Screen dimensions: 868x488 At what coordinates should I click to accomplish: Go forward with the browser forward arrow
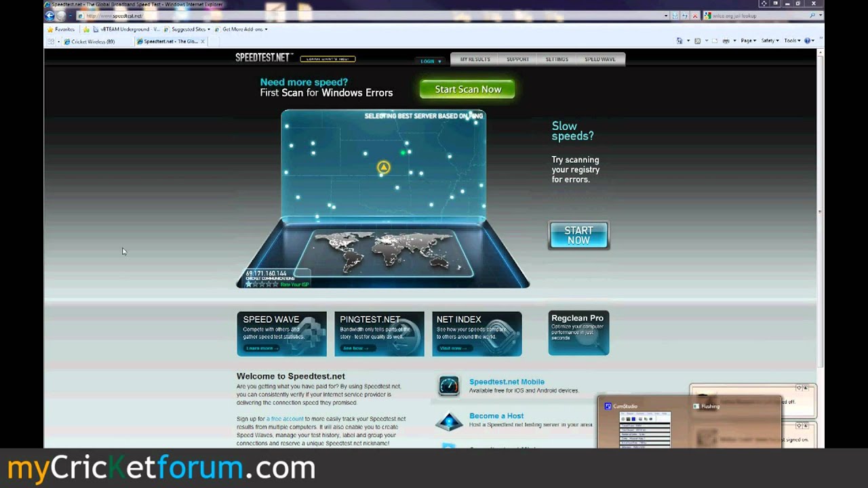point(61,16)
